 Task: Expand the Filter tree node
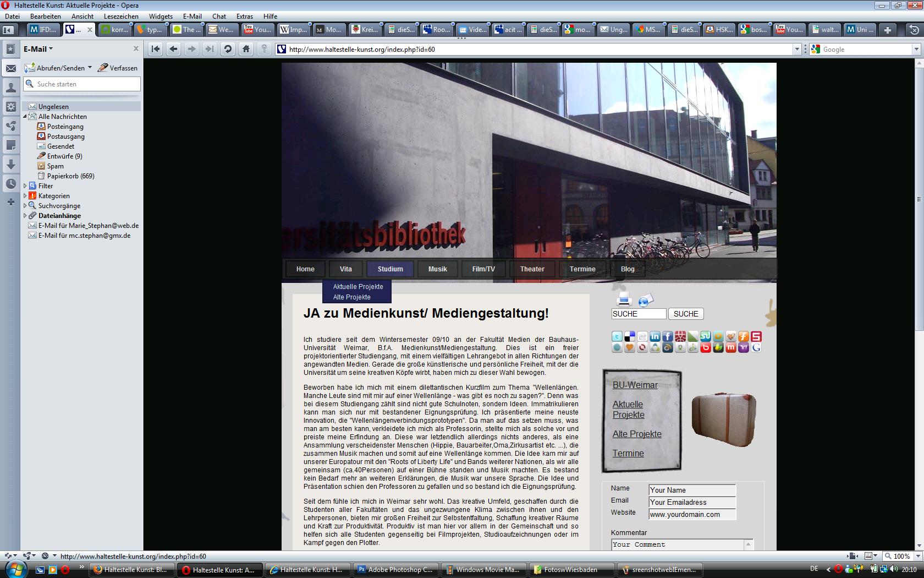click(25, 186)
